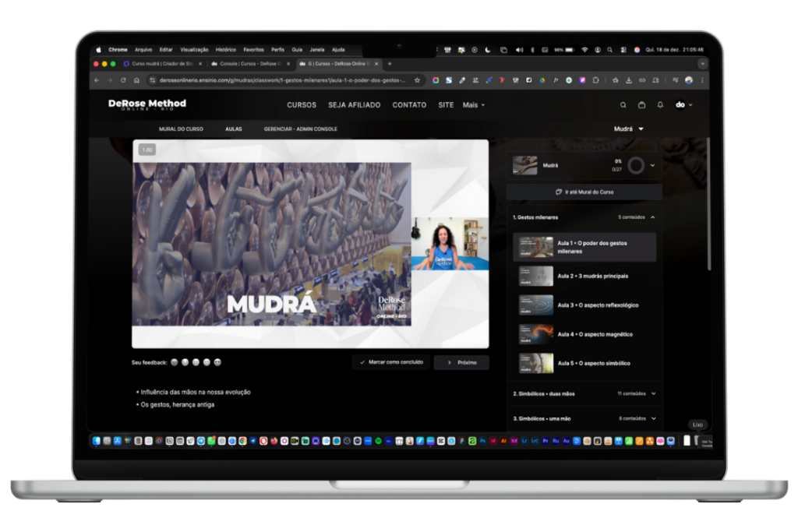The width and height of the screenshot is (798, 532).
Task: Open notifications bell icon
Action: (660, 105)
